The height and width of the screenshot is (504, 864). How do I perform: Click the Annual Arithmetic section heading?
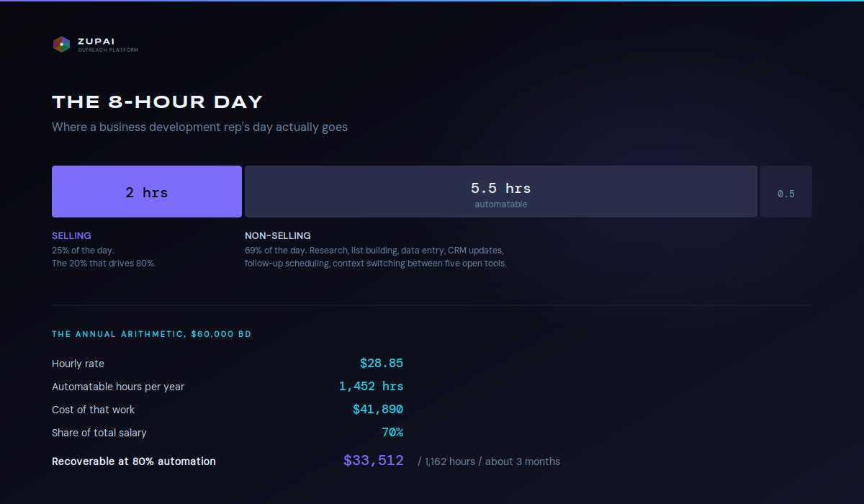(x=151, y=334)
